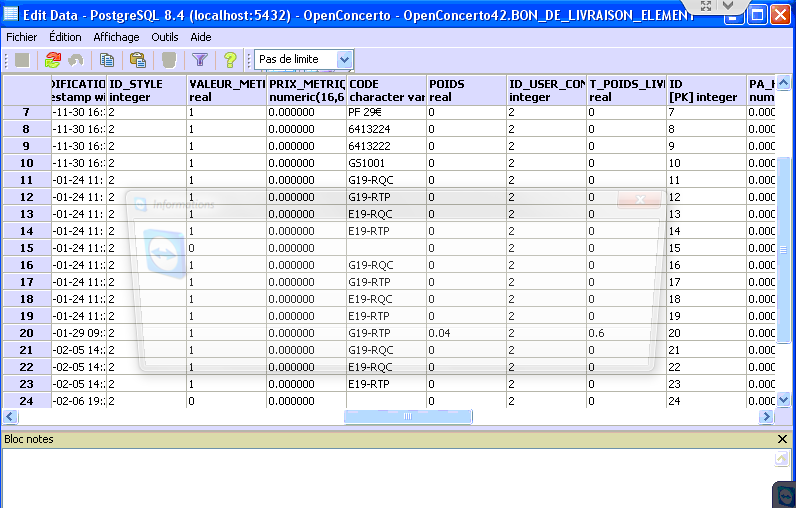Open the Pas de limite row limit dropdown
This screenshot has height=509, width=798.
pyautogui.click(x=345, y=60)
